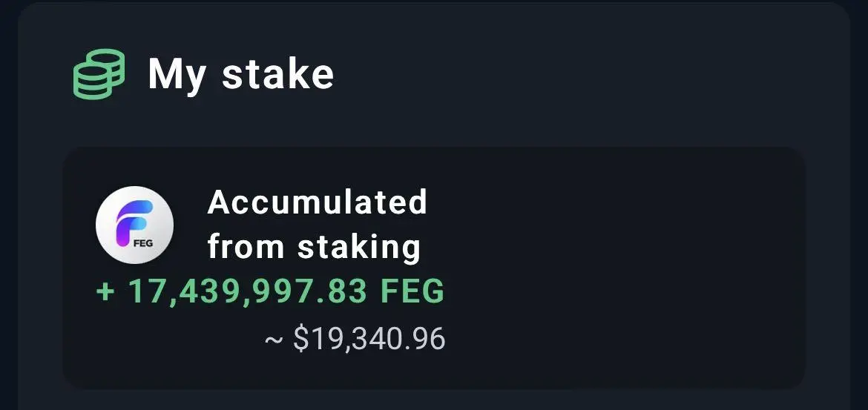Click the green coin stack icon

[99, 74]
